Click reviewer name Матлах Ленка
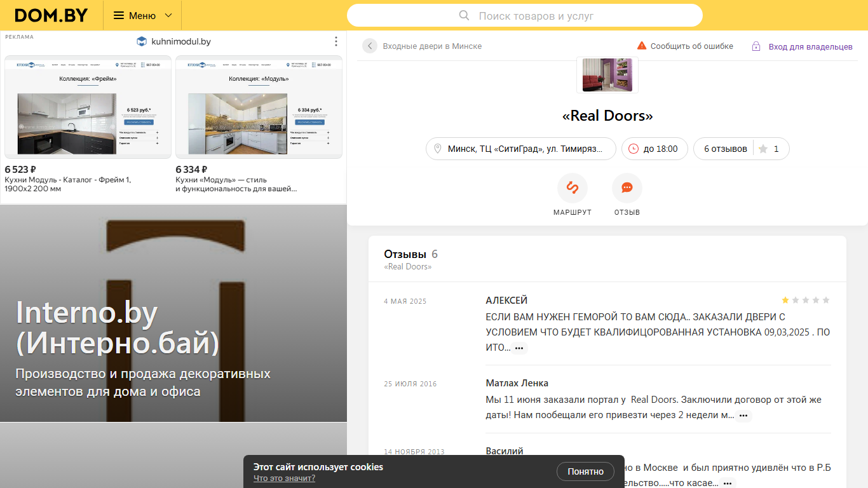The height and width of the screenshot is (488, 868). (517, 383)
